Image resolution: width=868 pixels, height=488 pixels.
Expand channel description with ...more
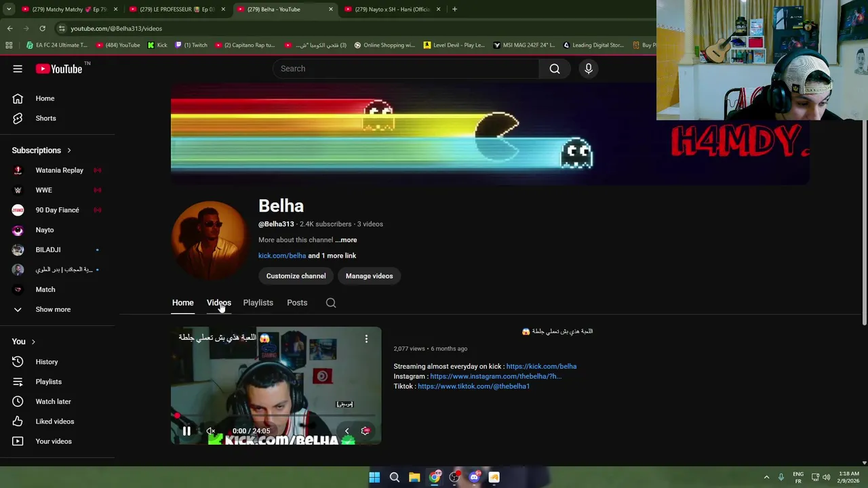(x=346, y=240)
